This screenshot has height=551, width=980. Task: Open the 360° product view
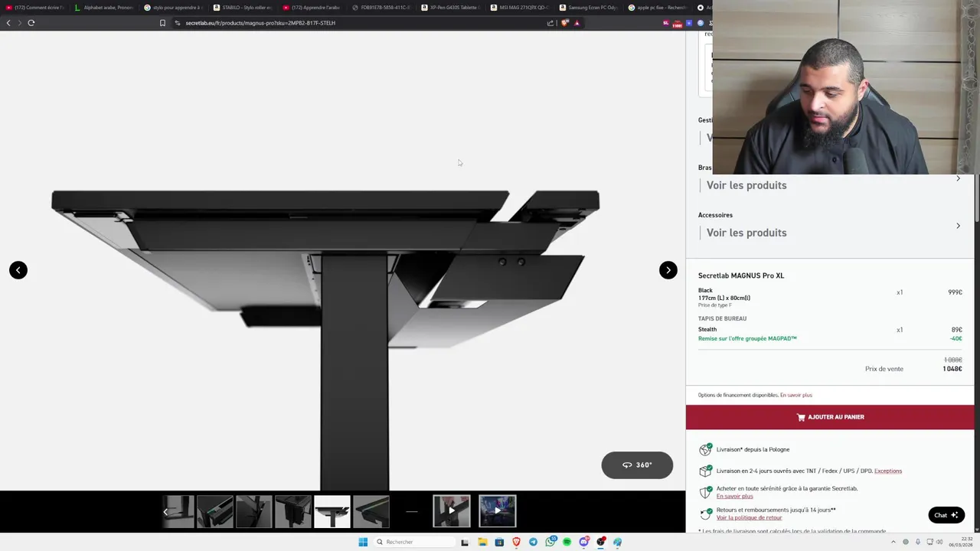click(637, 465)
